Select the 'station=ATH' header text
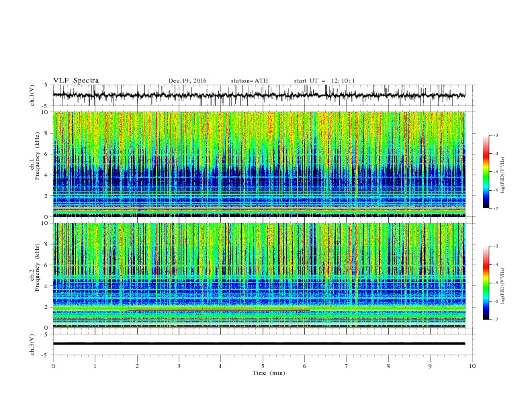 (x=249, y=81)
